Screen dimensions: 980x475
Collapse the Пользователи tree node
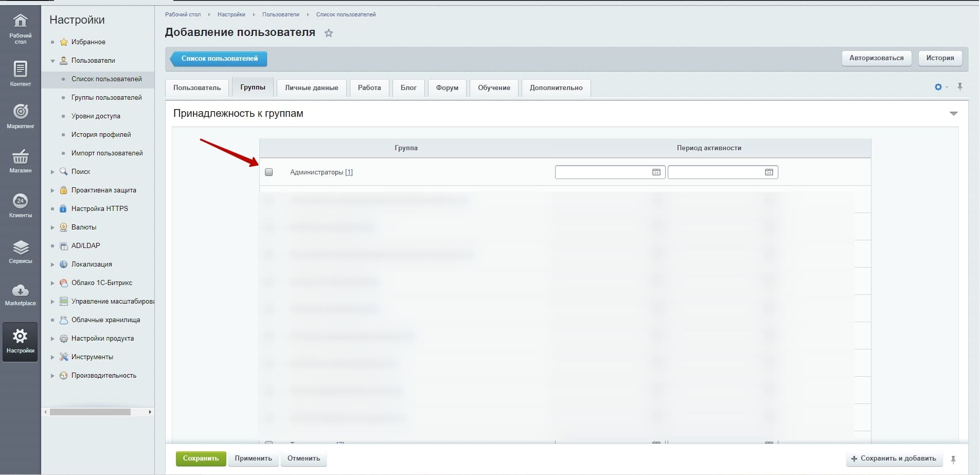(52, 61)
